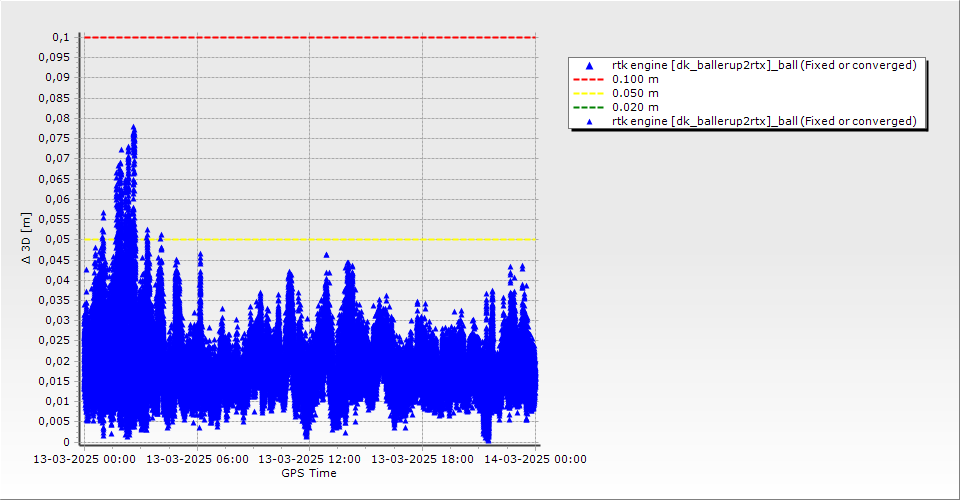The image size is (960, 500).
Task: Click the 'GPS Time' x-axis title
Action: point(309,473)
